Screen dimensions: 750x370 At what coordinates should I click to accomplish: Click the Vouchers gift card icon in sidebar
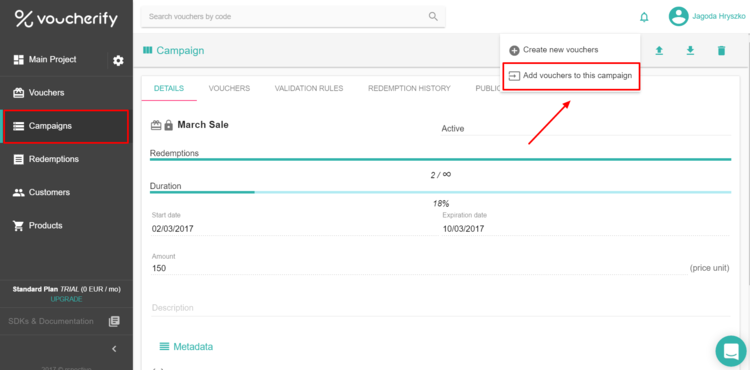(19, 93)
